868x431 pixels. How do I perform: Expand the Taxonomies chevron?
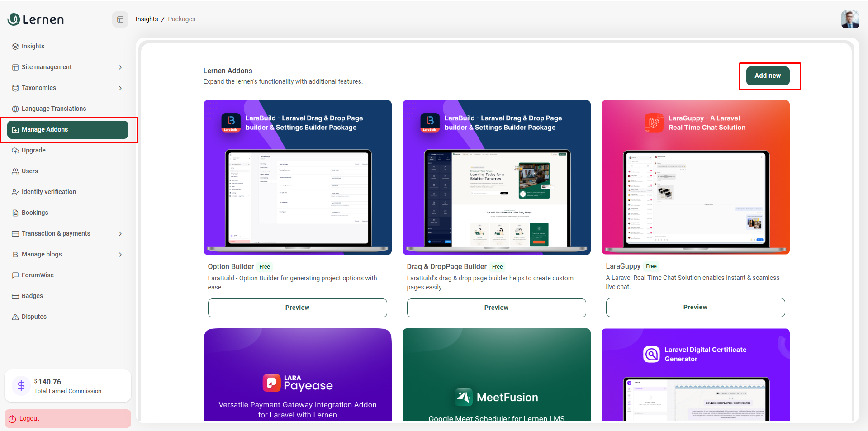[x=120, y=88]
